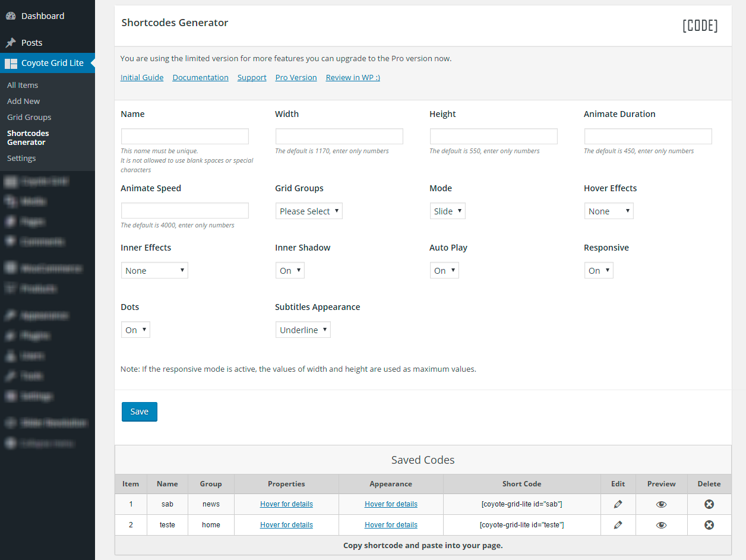Screen dimensions: 746x560
Task: Expand the Grid Groups Please Select dropdown
Action: (x=309, y=211)
